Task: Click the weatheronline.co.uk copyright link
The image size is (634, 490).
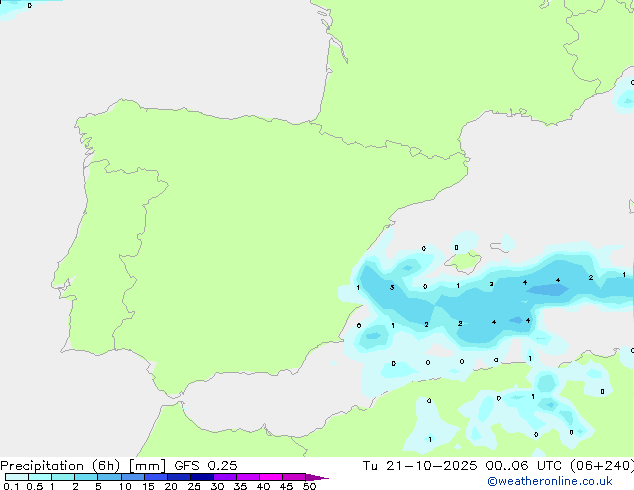Action: click(x=550, y=481)
